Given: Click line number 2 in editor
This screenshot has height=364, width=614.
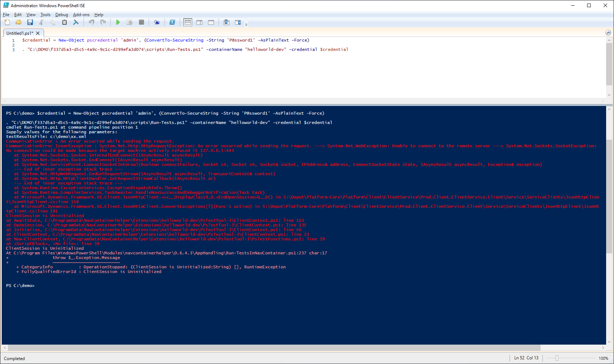Looking at the screenshot, I should (13, 45).
